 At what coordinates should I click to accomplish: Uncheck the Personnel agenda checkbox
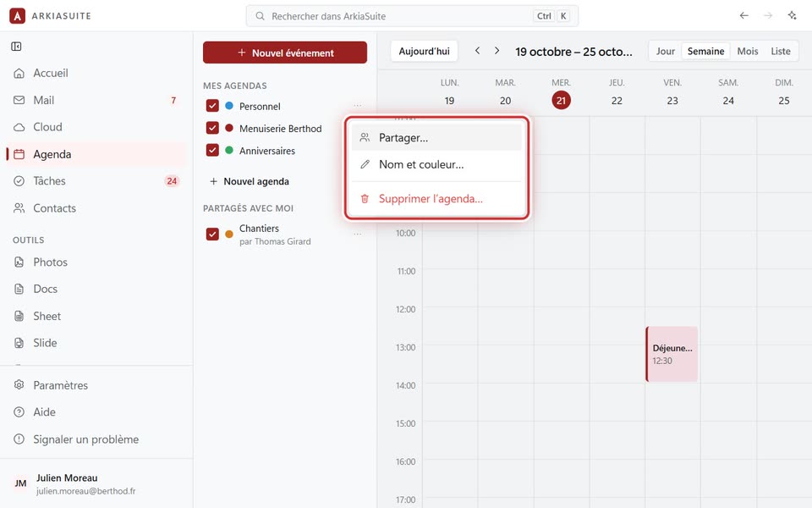coord(212,106)
